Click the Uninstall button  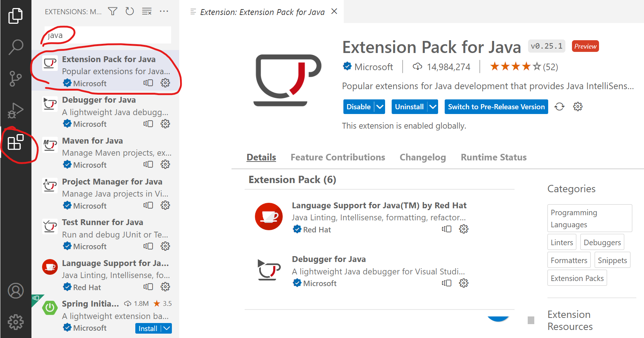coord(409,107)
